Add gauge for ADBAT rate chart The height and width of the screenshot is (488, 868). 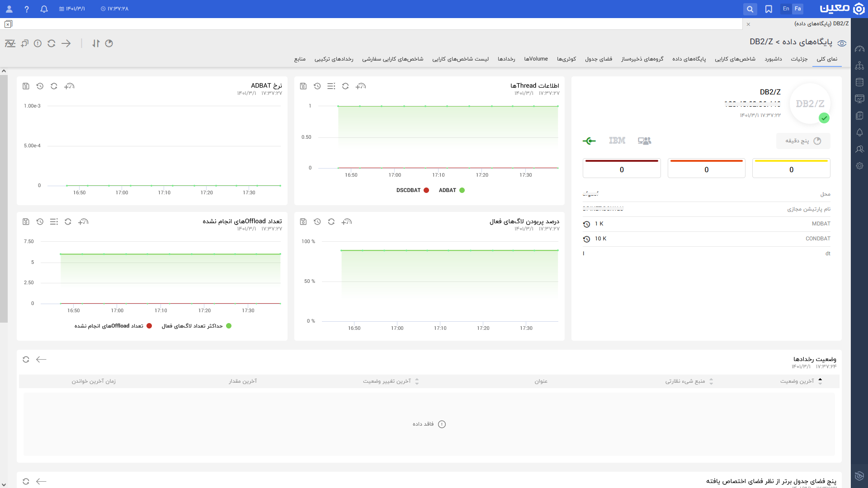click(69, 86)
